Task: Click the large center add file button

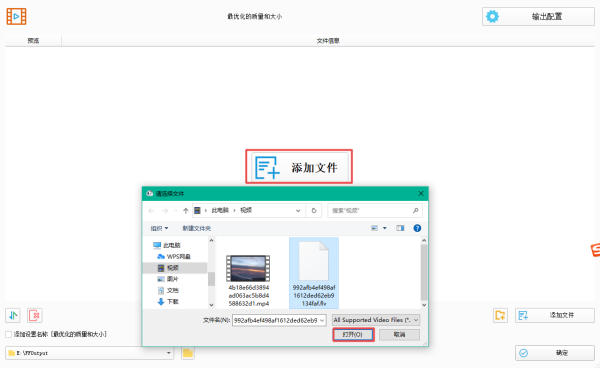Action: coord(299,166)
